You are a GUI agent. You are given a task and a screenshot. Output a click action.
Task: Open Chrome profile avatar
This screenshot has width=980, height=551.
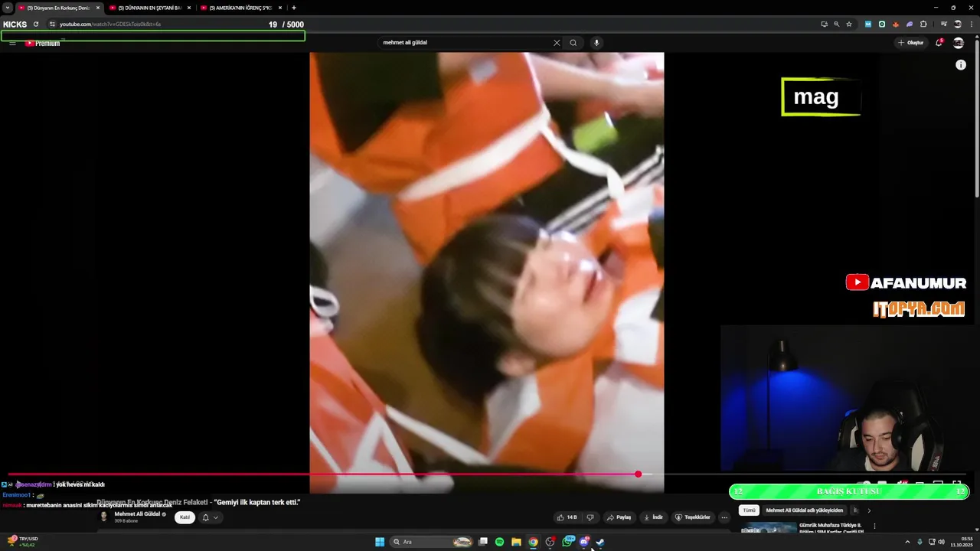click(x=957, y=24)
